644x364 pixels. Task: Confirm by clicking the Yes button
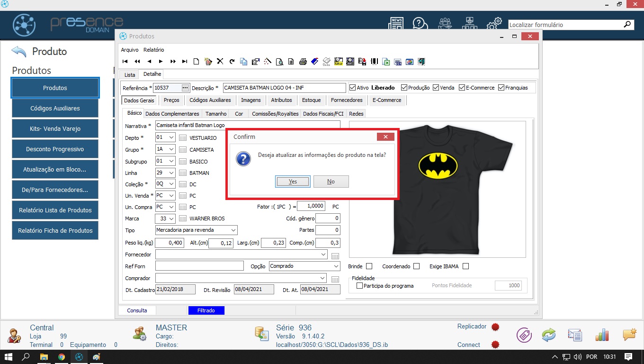[293, 182]
